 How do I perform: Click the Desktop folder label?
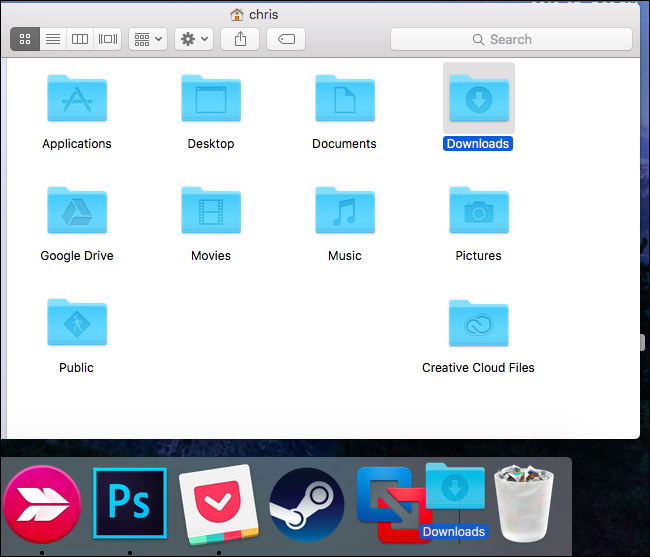pos(211,144)
